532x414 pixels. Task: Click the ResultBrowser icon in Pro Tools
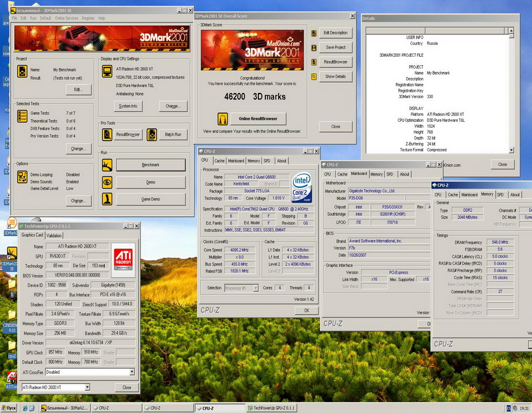[x=107, y=135]
